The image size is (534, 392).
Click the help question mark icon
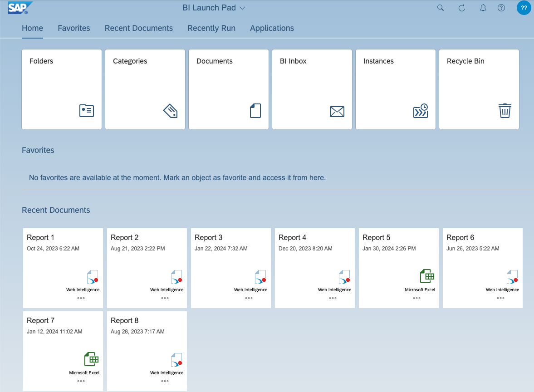coord(501,8)
